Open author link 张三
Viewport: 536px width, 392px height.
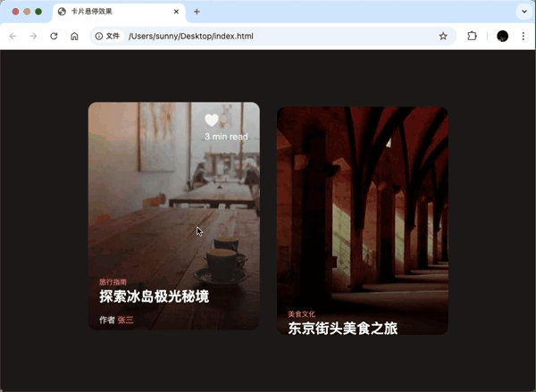pos(125,320)
